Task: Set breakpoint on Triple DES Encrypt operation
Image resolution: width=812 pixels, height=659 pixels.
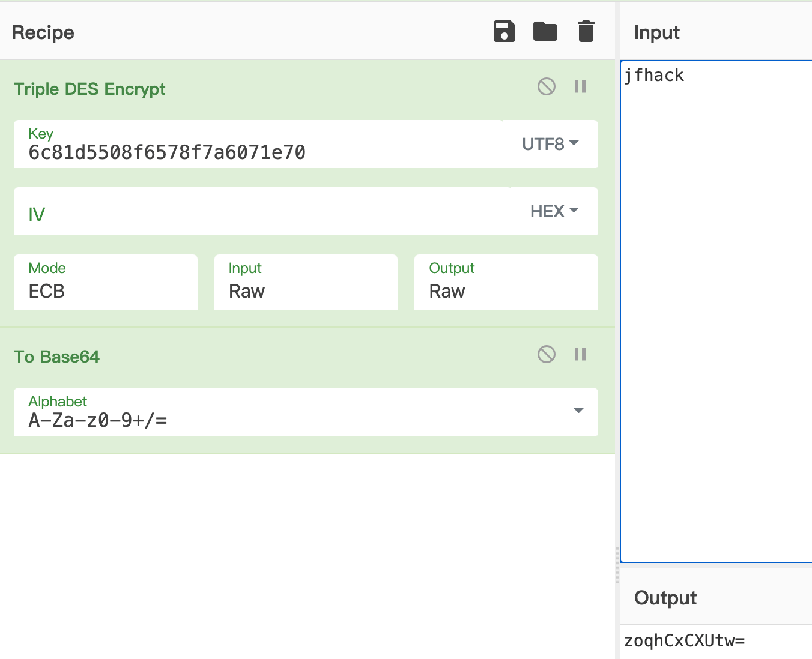Action: point(580,86)
